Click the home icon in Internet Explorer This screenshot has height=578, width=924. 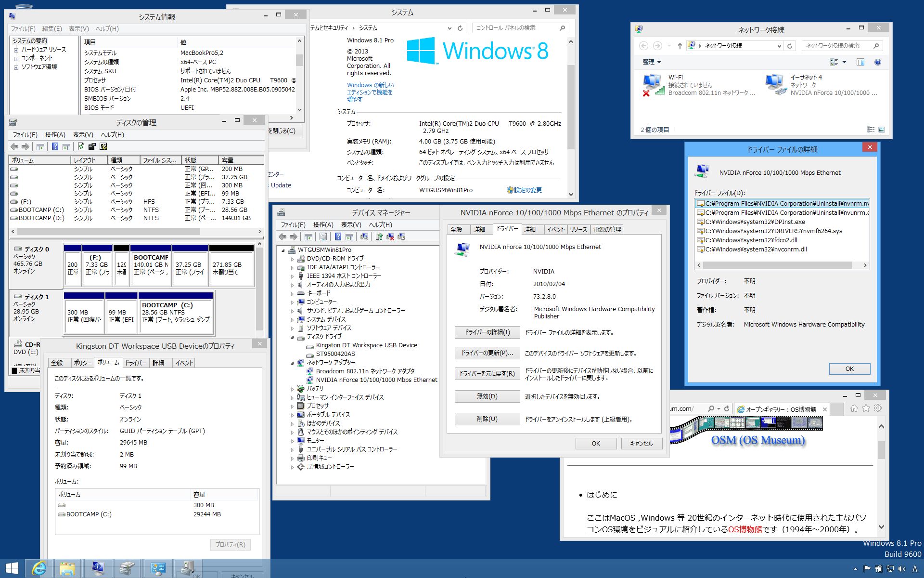pyautogui.click(x=854, y=408)
